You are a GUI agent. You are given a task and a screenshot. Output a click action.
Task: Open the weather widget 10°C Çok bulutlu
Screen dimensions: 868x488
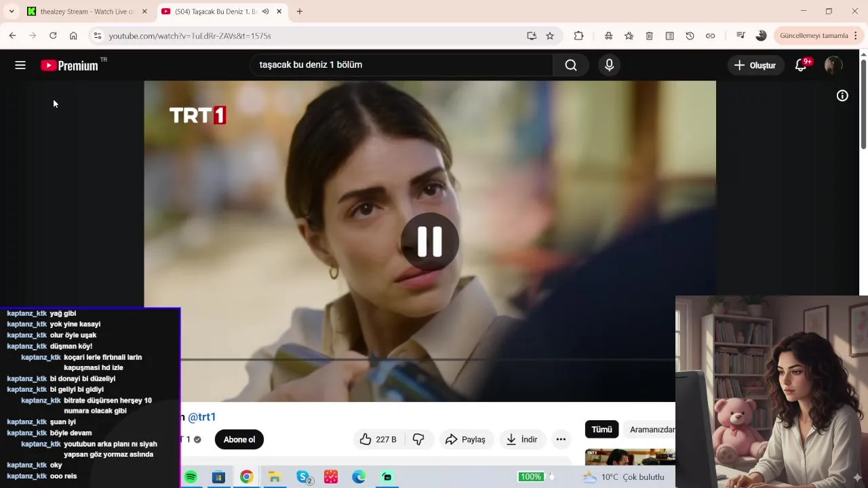point(624,477)
